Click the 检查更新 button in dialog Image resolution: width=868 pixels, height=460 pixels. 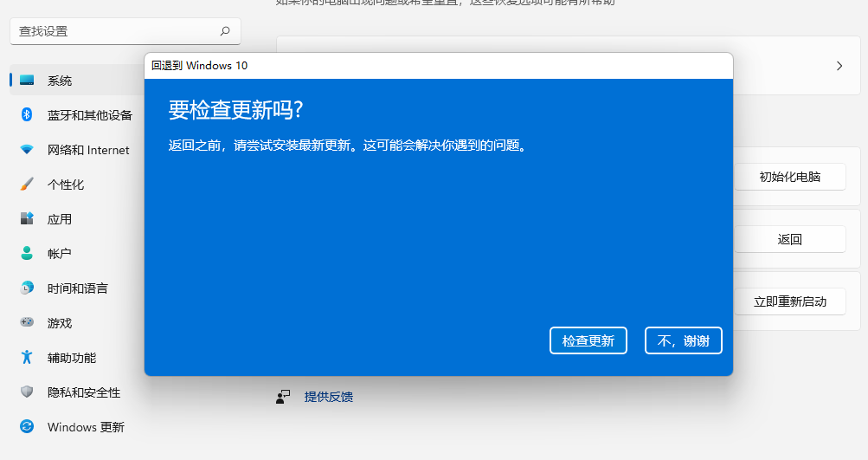[588, 340]
